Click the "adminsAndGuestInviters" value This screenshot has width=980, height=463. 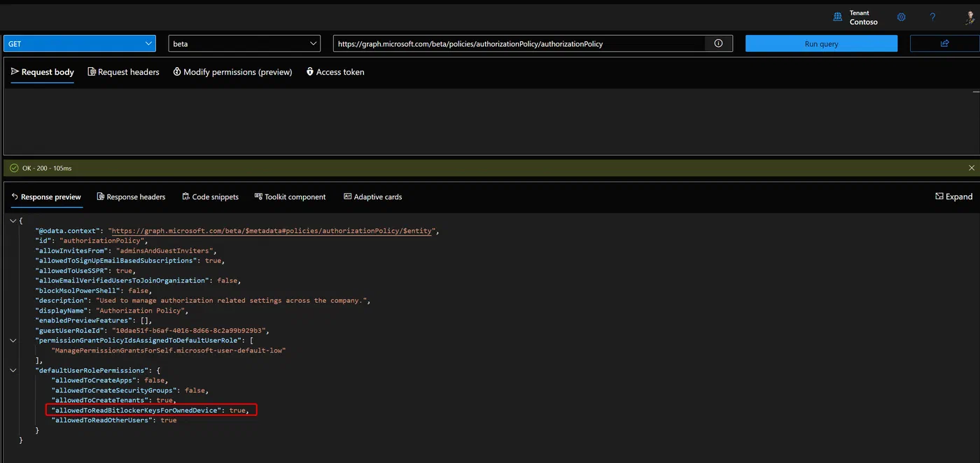166,250
